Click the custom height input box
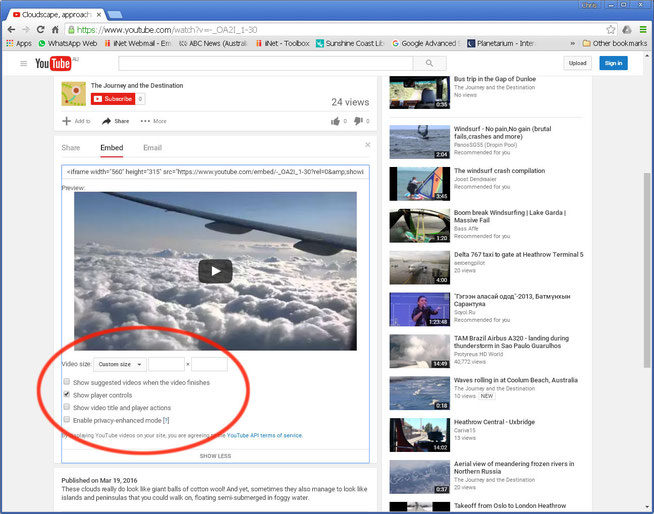The image size is (654, 514). [209, 364]
